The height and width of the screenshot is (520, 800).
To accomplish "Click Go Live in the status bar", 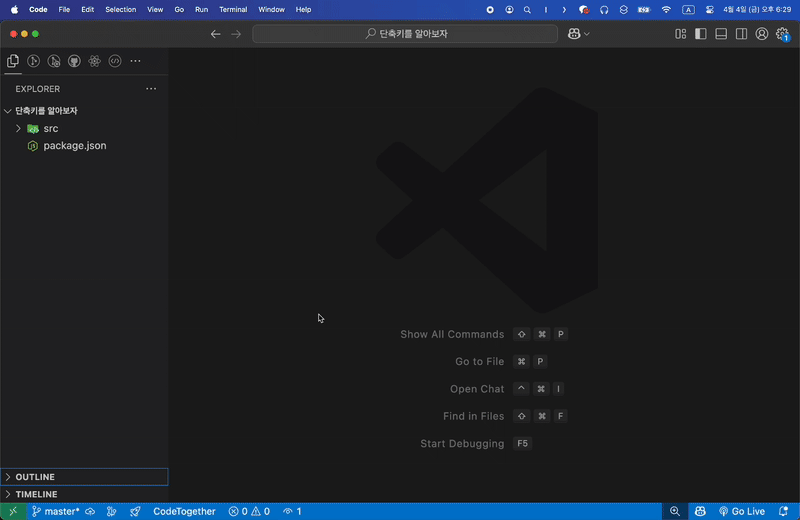I will (742, 511).
